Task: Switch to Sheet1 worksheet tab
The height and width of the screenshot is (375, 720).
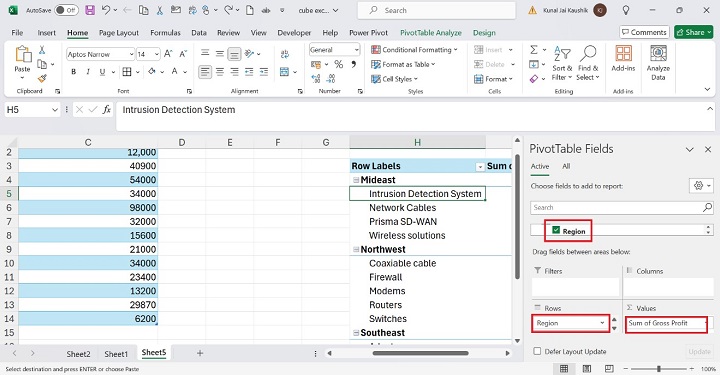Action: pyautogui.click(x=116, y=354)
